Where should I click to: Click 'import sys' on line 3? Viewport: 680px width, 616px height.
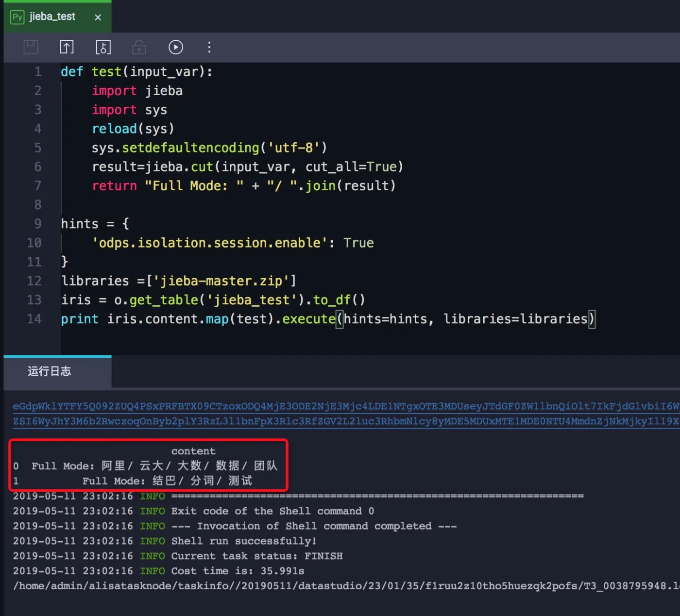tap(130, 110)
